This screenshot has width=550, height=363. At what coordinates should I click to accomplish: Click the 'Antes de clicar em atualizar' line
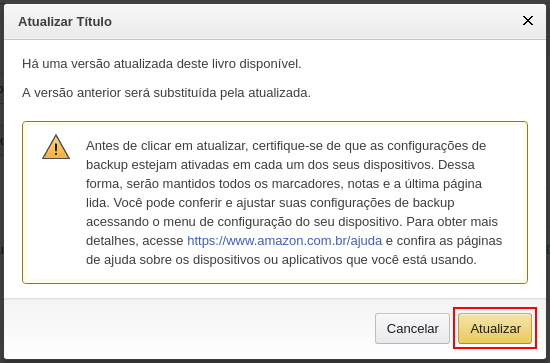pos(286,146)
